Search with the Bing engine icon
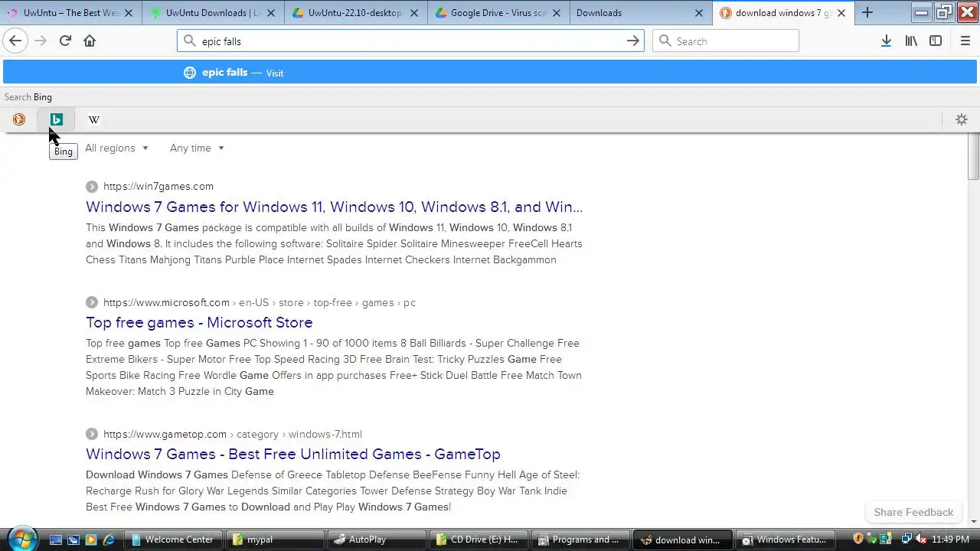 [56, 119]
